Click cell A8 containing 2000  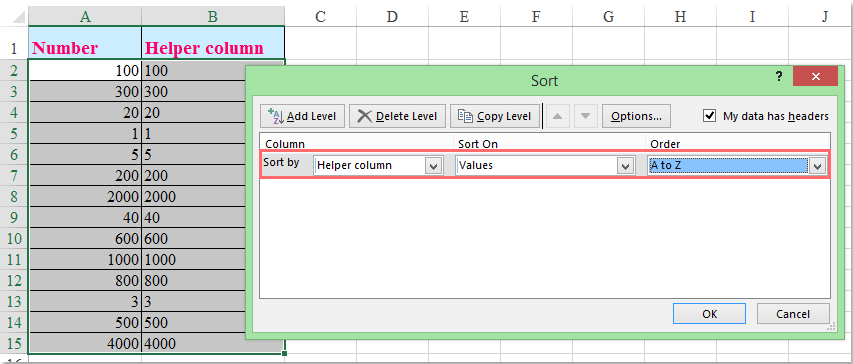click(x=85, y=197)
